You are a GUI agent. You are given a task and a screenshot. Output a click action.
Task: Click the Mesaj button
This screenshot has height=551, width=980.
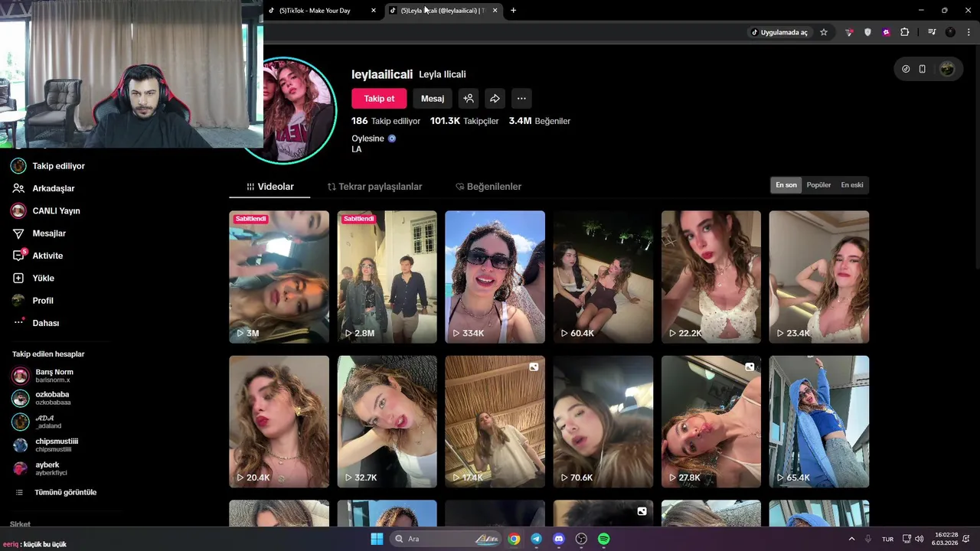(x=433, y=99)
